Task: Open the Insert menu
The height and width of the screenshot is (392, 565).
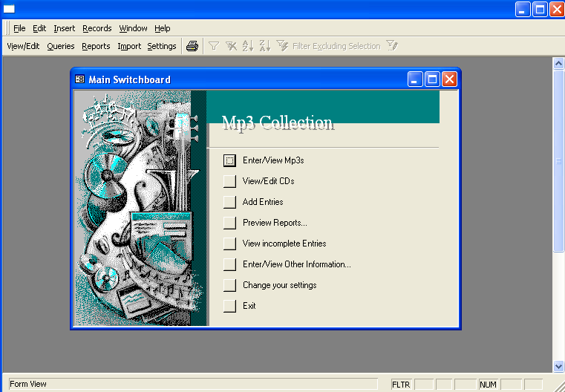Action: 64,28
